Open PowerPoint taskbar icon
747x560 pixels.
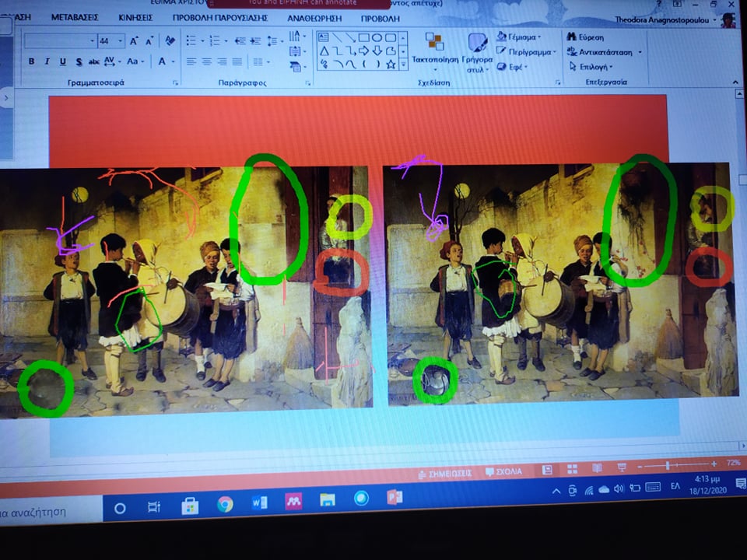[395, 497]
